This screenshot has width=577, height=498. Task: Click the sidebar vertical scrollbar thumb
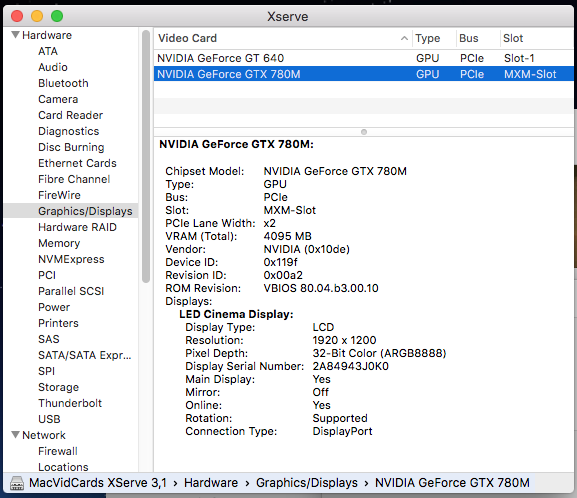(146, 156)
